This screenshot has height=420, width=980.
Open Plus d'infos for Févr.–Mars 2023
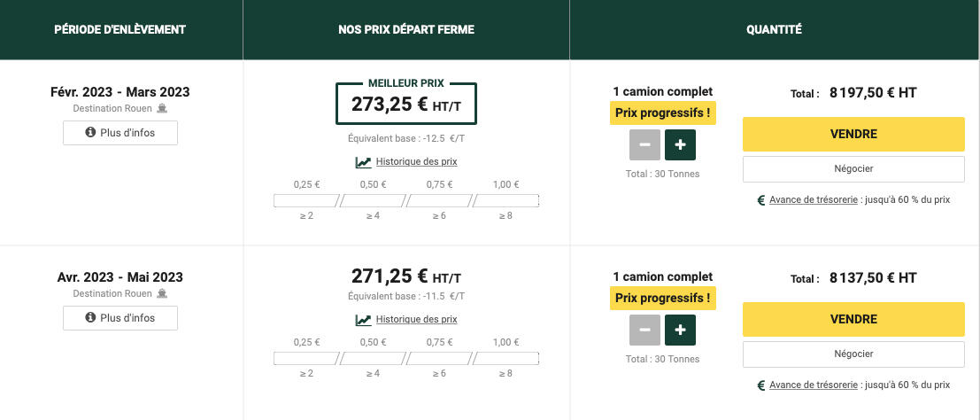pos(120,133)
